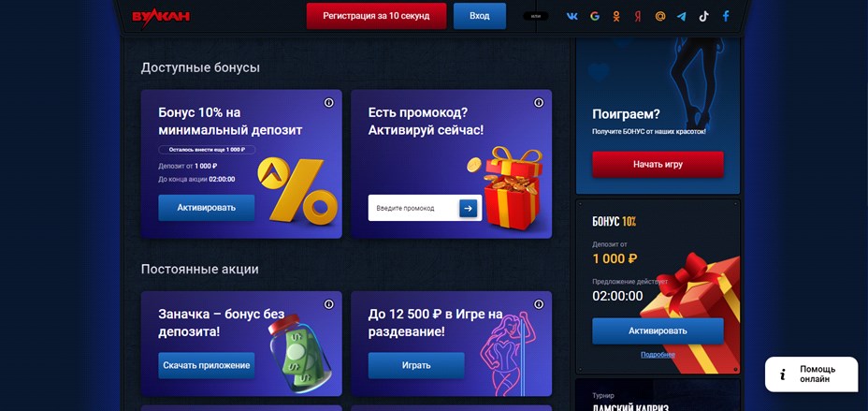Show info for 12 500 ₽ game card
Viewport: 868px width, 411px height.
click(x=539, y=304)
